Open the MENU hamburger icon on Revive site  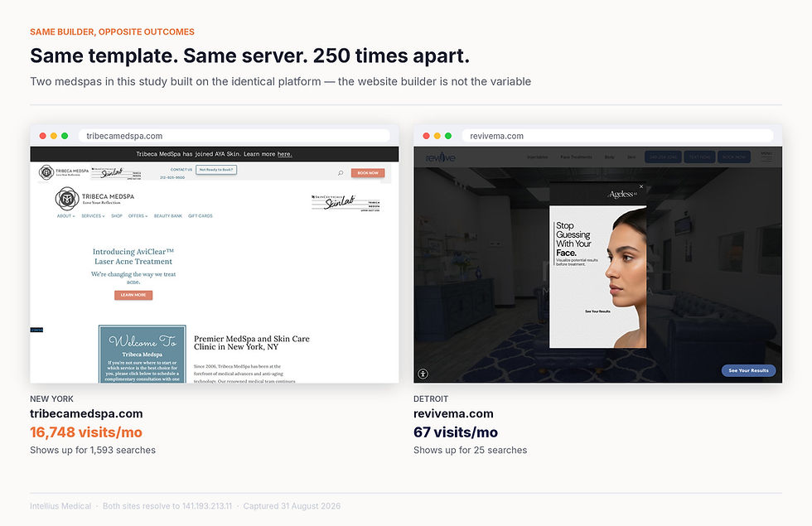pyautogui.click(x=766, y=157)
